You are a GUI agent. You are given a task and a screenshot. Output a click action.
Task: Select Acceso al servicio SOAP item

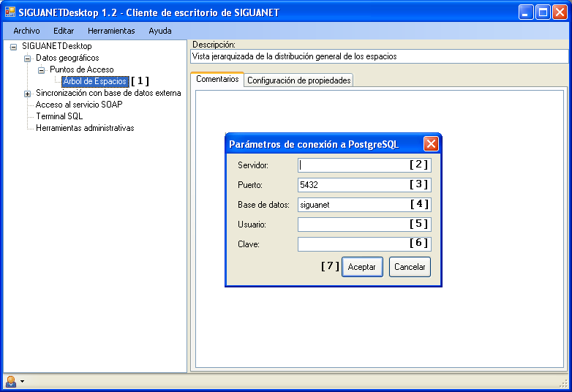[79, 105]
